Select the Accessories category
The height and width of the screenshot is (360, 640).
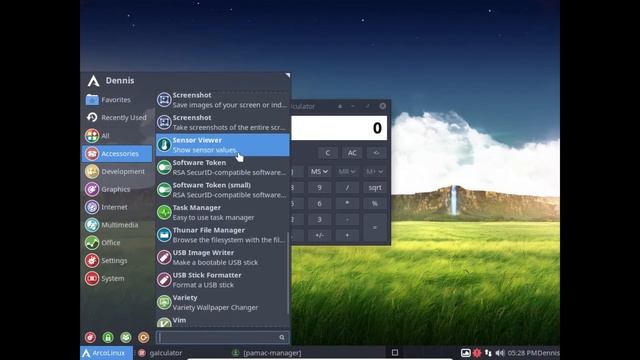(x=117, y=153)
